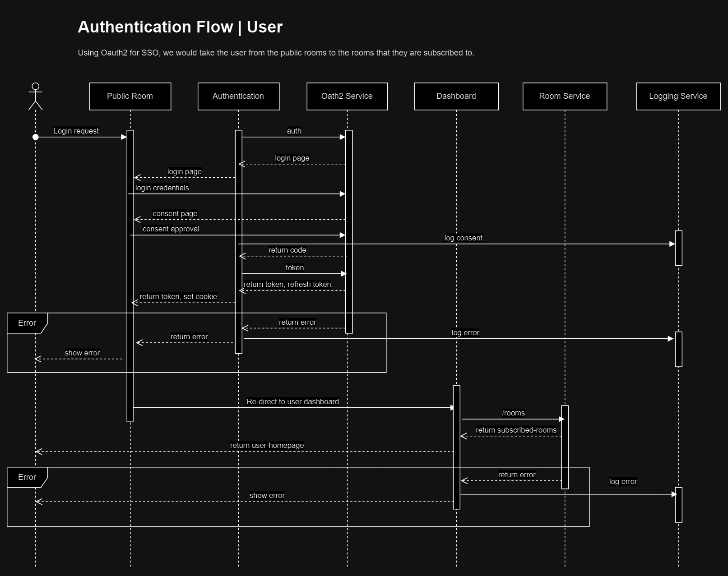
Task: Select the first Error frame label
Action: pos(26,323)
